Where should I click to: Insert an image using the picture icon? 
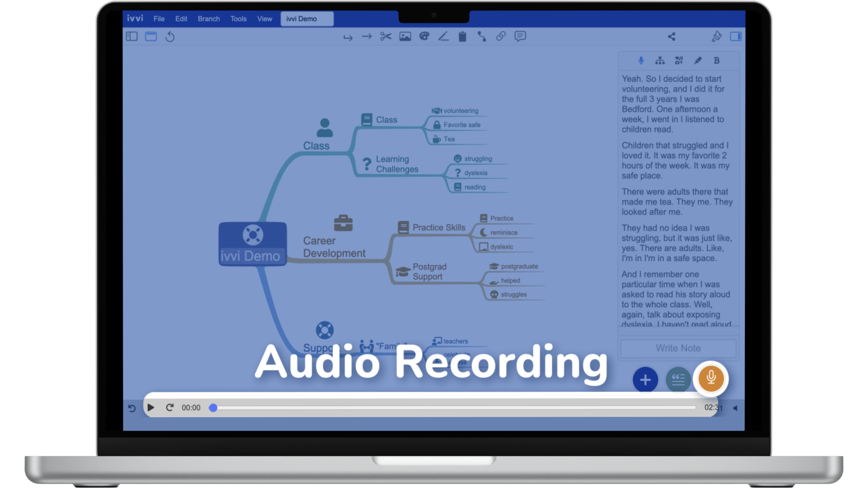405,37
